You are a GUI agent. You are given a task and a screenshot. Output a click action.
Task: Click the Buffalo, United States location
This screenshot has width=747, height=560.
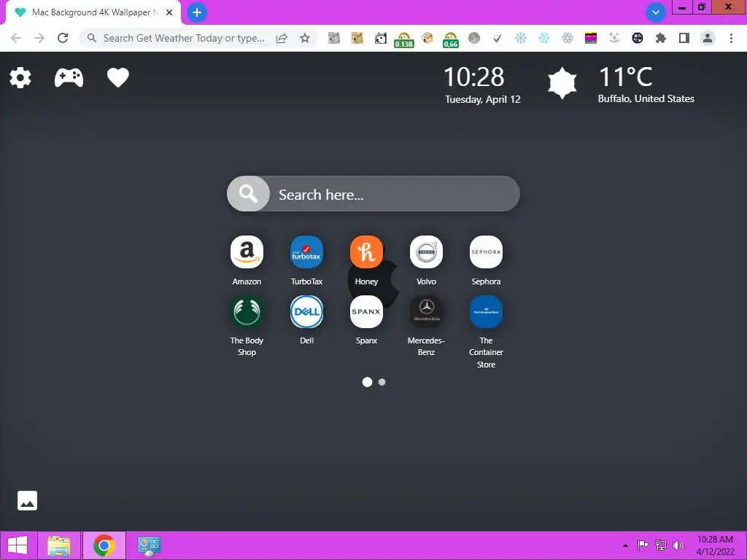(x=646, y=98)
